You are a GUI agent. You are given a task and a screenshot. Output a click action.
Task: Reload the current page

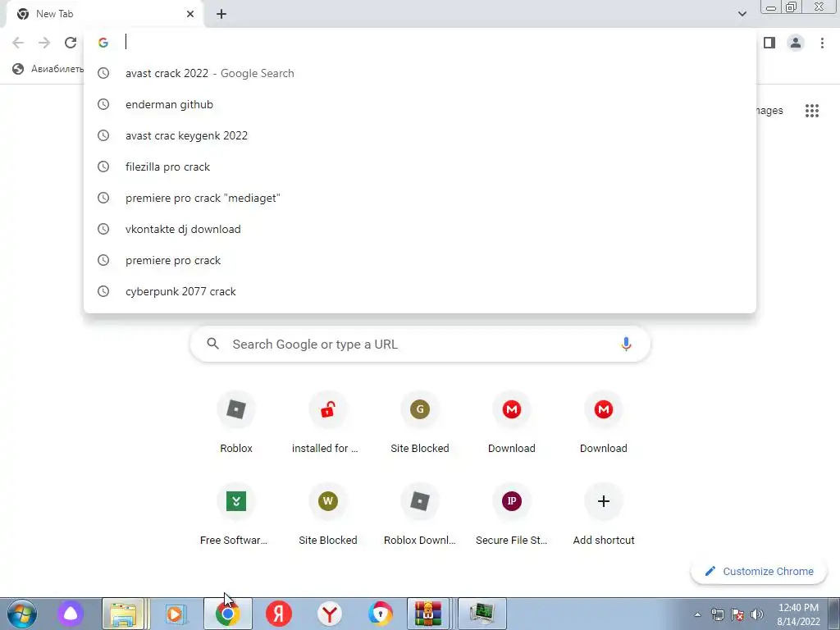(x=71, y=43)
